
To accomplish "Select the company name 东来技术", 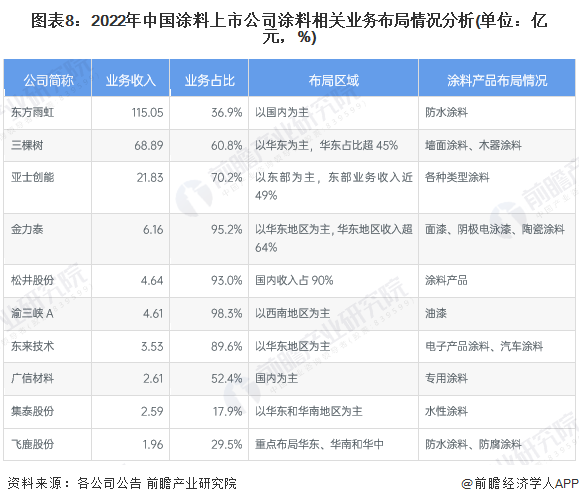I will click(32, 346).
